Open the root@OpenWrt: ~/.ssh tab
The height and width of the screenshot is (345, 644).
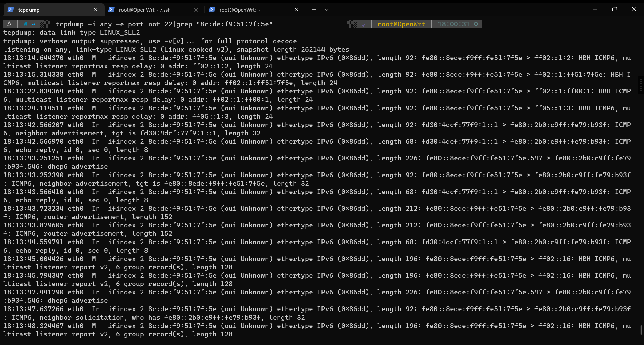coord(154,10)
